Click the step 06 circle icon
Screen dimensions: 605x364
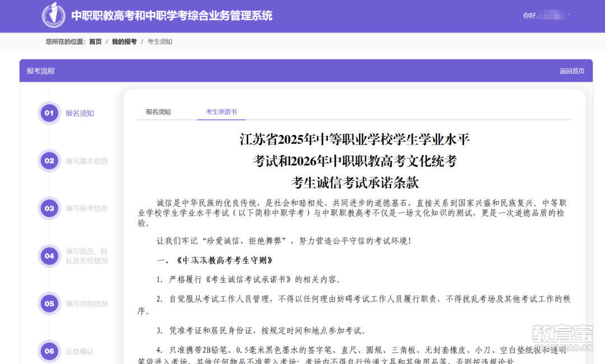49,351
